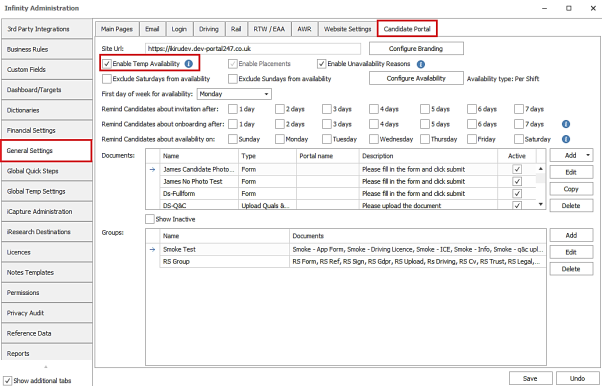Click Edit button for Documents
The image size is (602, 386).
pyautogui.click(x=571, y=172)
